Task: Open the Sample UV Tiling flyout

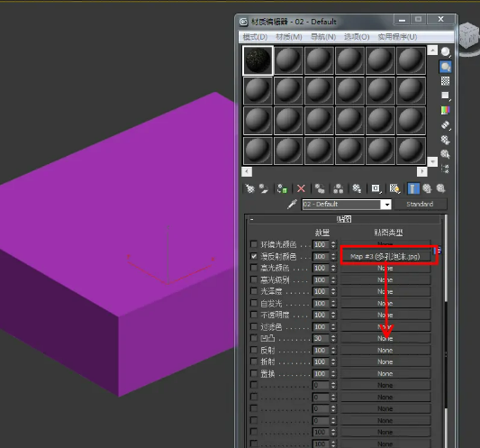Action: (x=446, y=96)
